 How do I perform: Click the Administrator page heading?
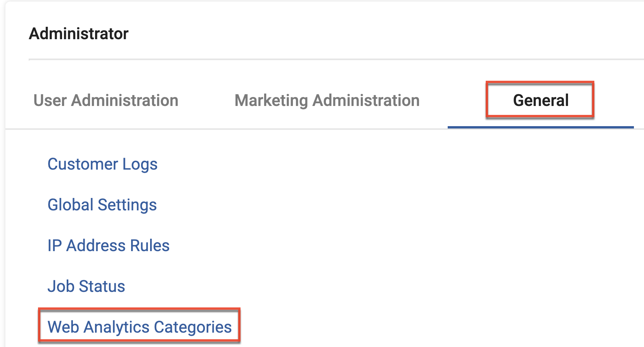tap(79, 34)
